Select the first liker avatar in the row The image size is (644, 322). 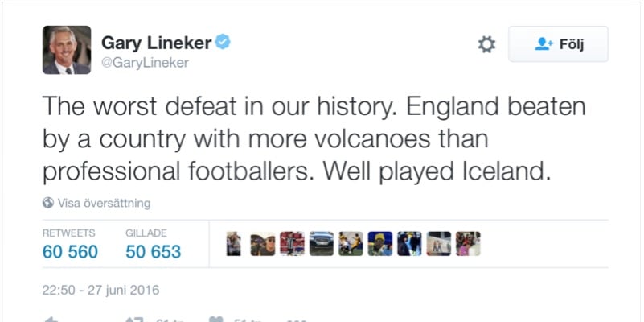coord(233,244)
